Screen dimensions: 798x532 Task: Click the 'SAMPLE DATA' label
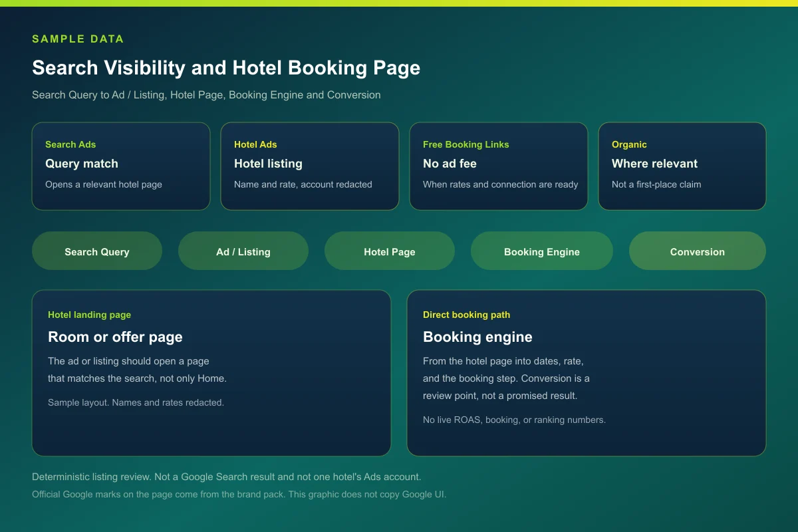78,39
